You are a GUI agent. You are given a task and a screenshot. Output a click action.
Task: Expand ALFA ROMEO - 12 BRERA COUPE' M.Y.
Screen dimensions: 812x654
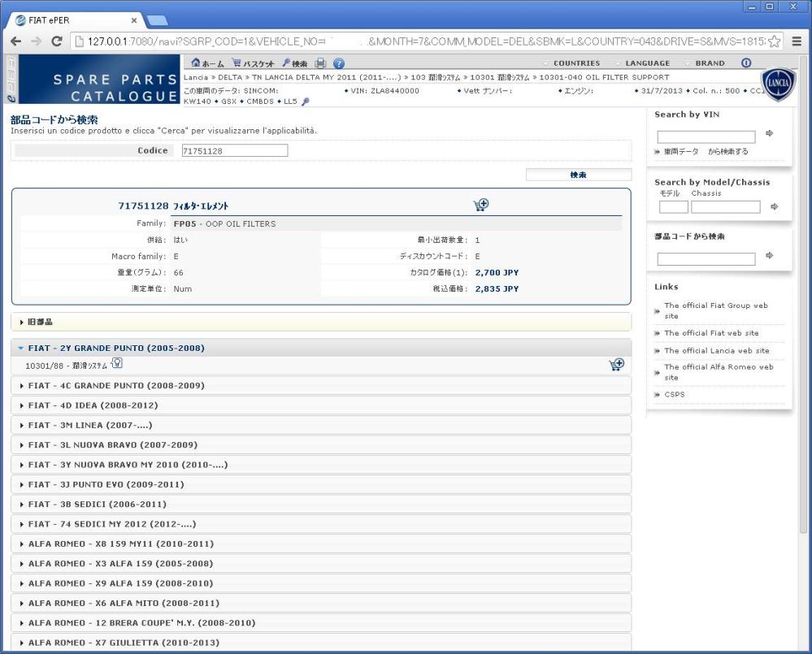321,623
